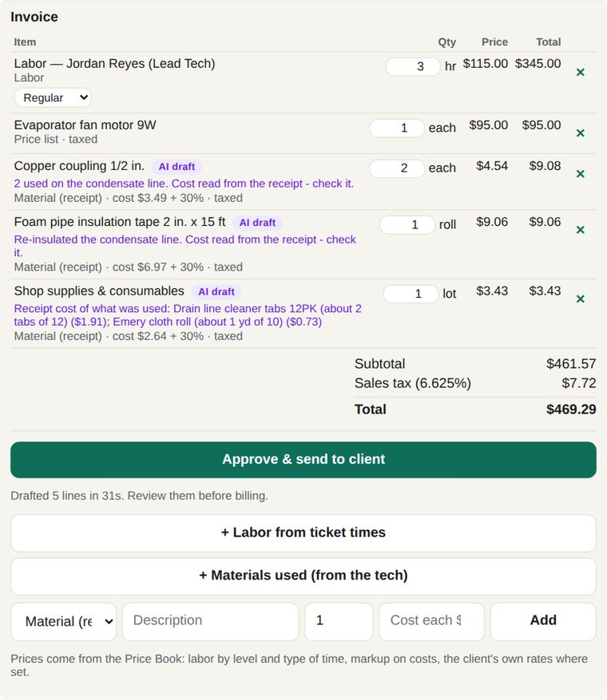Focus the Description input field
The height and width of the screenshot is (700, 607).
point(210,620)
